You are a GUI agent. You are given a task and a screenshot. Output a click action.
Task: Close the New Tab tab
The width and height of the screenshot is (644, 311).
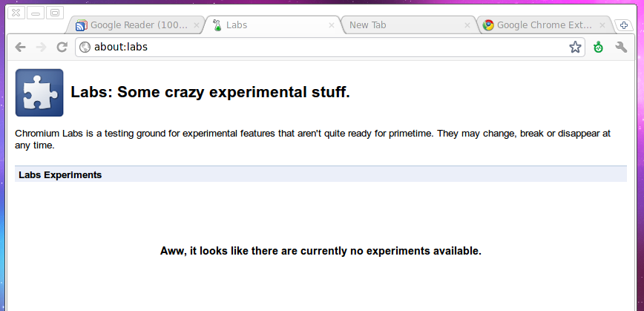tap(467, 25)
